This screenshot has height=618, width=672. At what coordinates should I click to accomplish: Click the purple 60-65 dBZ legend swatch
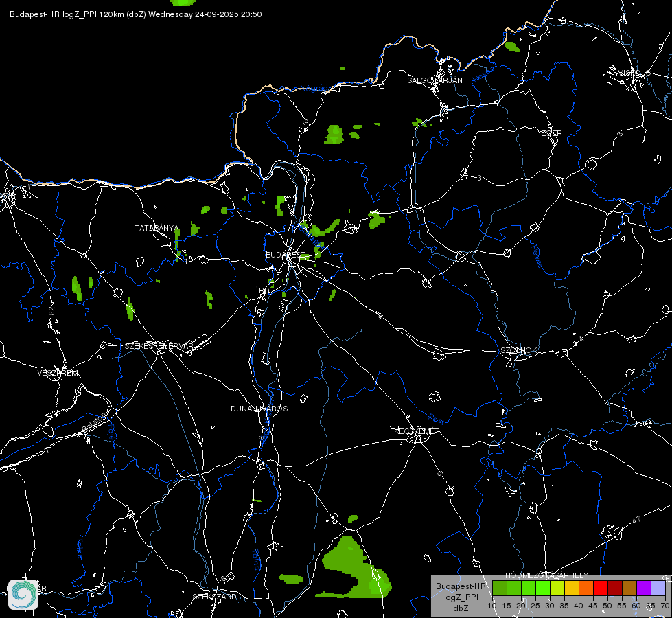coord(644,588)
